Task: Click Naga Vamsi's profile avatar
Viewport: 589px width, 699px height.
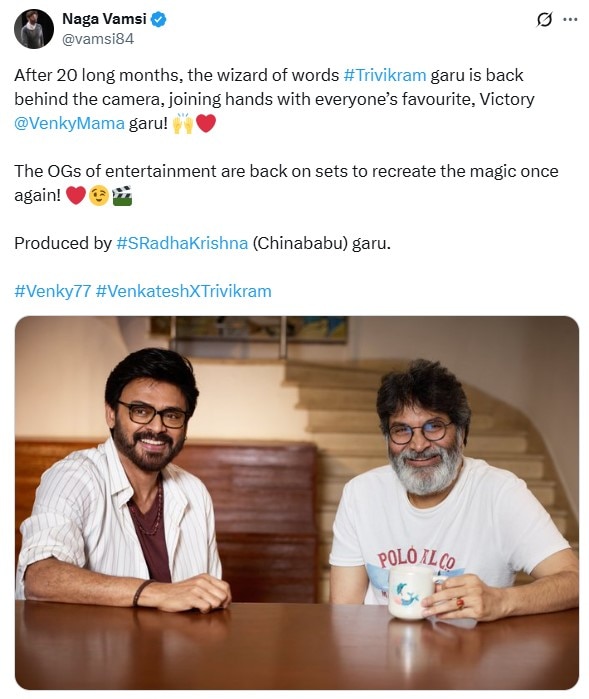Action: pyautogui.click(x=34, y=29)
